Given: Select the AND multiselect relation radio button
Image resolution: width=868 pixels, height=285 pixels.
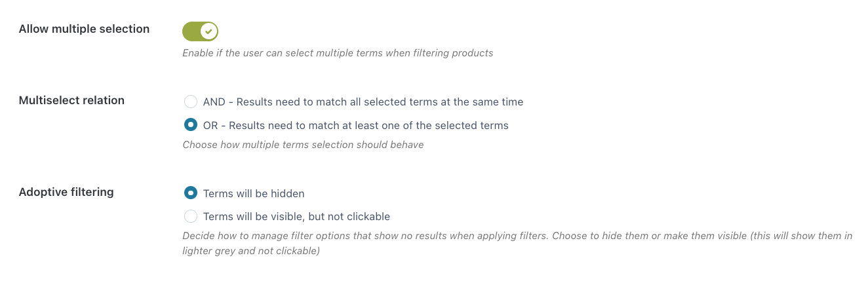Looking at the screenshot, I should 191,102.
